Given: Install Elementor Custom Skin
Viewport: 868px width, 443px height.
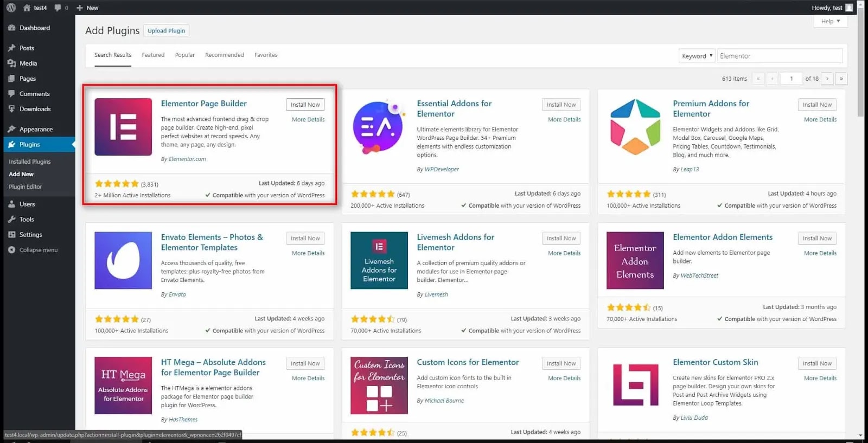Looking at the screenshot, I should [818, 363].
